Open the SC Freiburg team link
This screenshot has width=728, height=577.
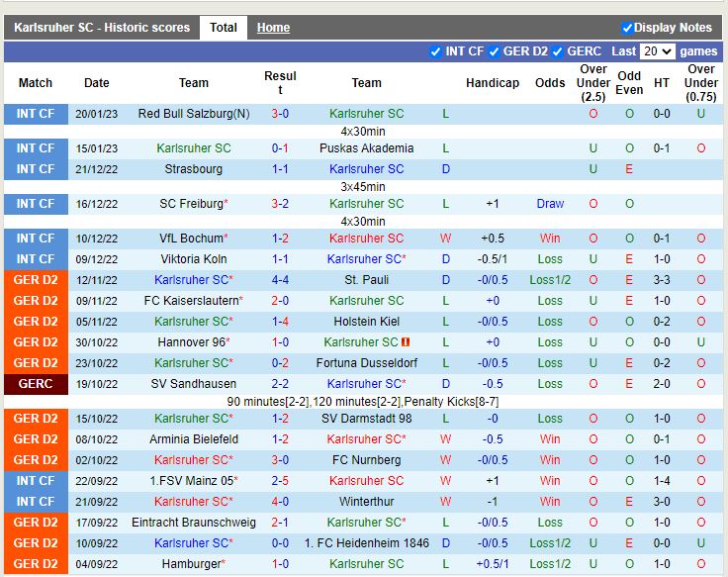click(x=191, y=204)
